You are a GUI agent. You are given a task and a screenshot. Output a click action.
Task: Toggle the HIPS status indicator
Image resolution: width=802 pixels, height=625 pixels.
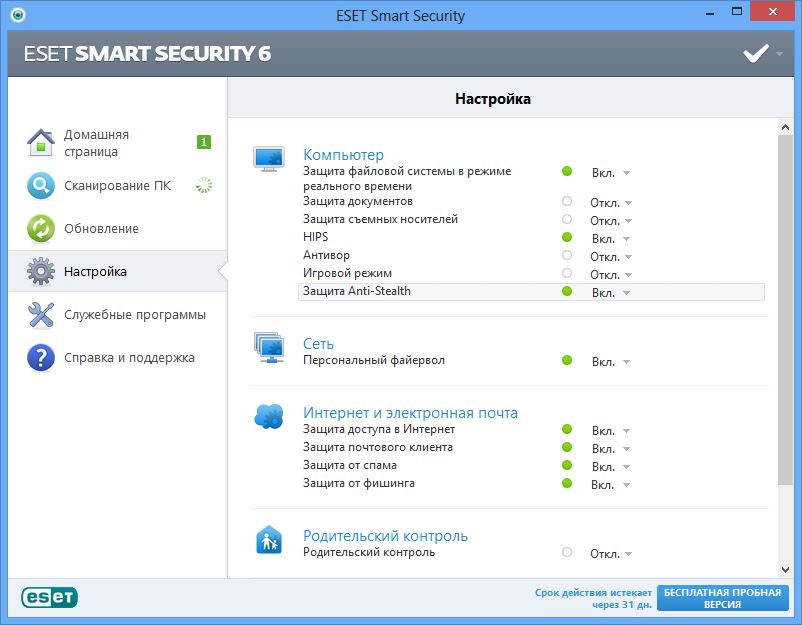567,237
